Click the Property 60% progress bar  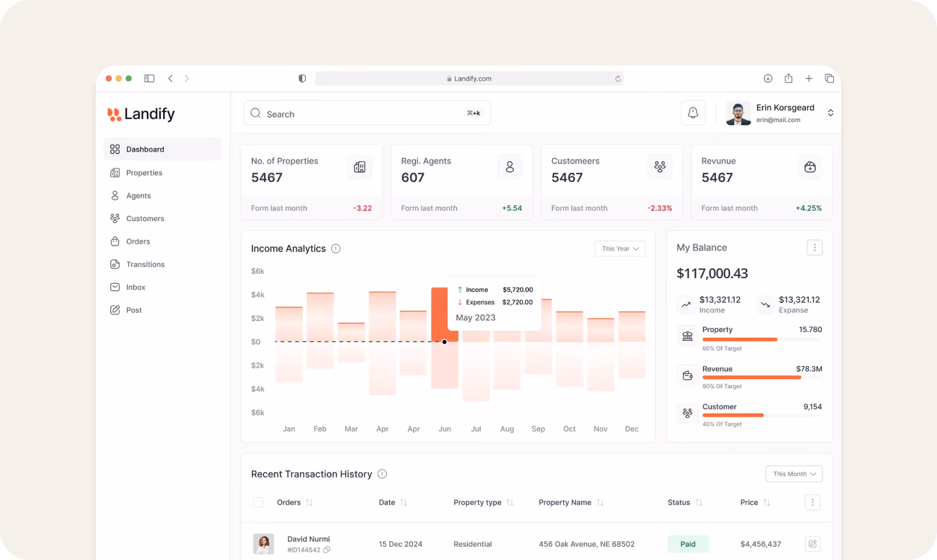tap(762, 340)
